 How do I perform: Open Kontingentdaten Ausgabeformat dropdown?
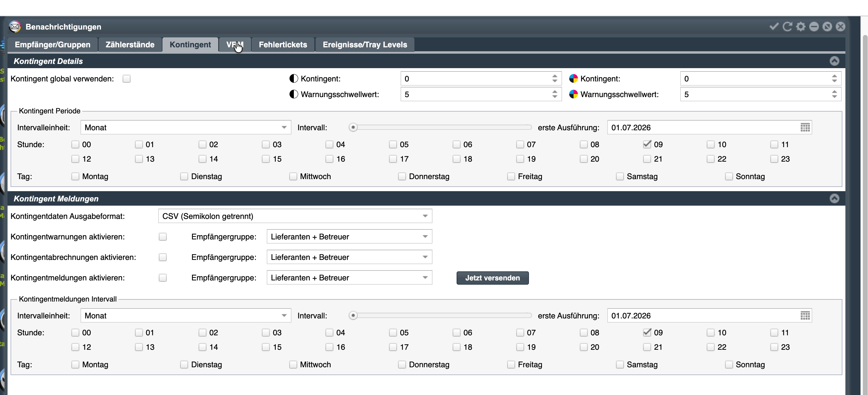click(x=295, y=216)
